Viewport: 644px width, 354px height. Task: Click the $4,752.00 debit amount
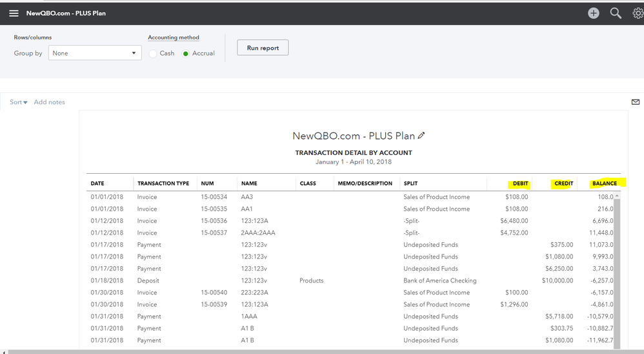click(514, 233)
